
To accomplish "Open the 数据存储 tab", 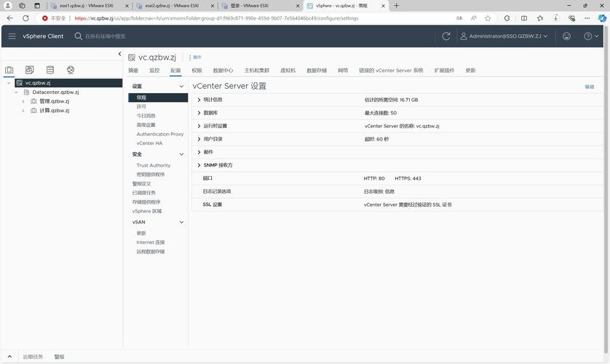I will 317,71.
